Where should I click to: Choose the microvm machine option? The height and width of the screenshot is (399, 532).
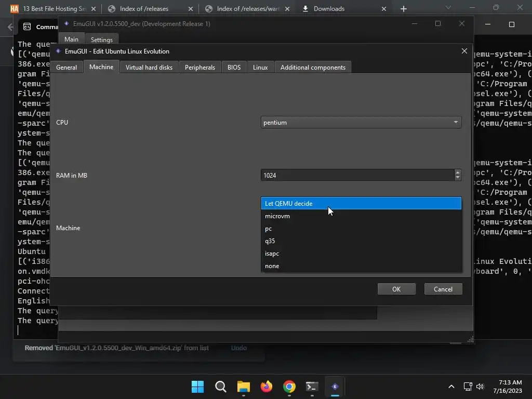(361, 216)
